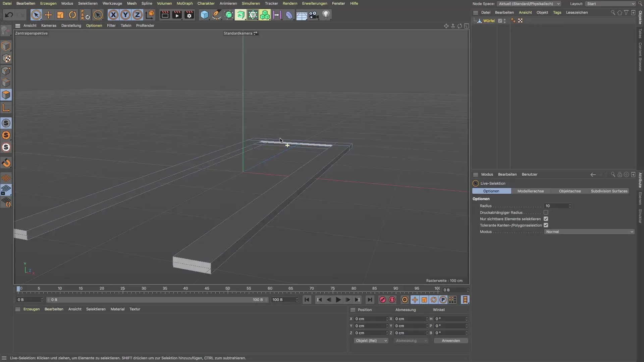Open the Rendern menu
The width and height of the screenshot is (644, 362).
[x=290, y=3]
